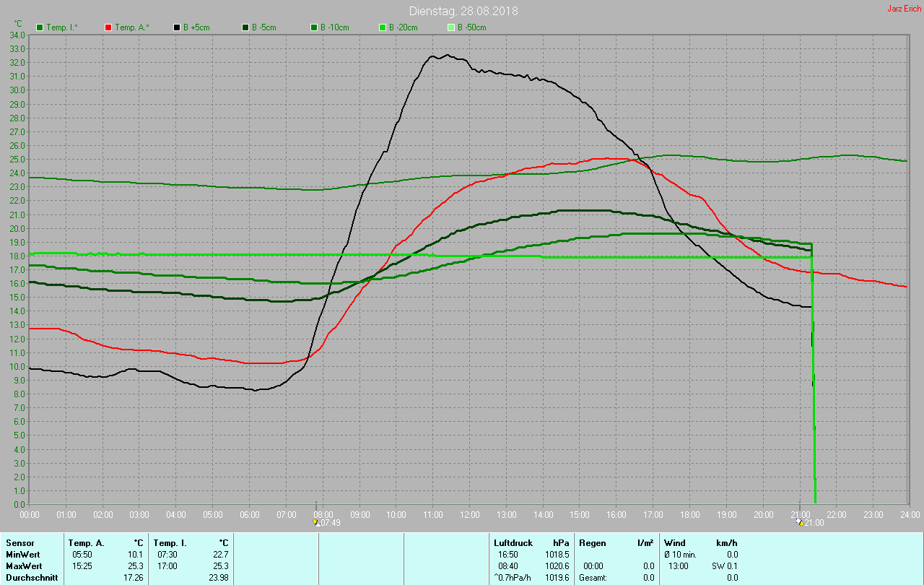Viewport: 924px width, 585px height.
Task: Click the 'km/h' wind unit header
Action: coord(726,542)
